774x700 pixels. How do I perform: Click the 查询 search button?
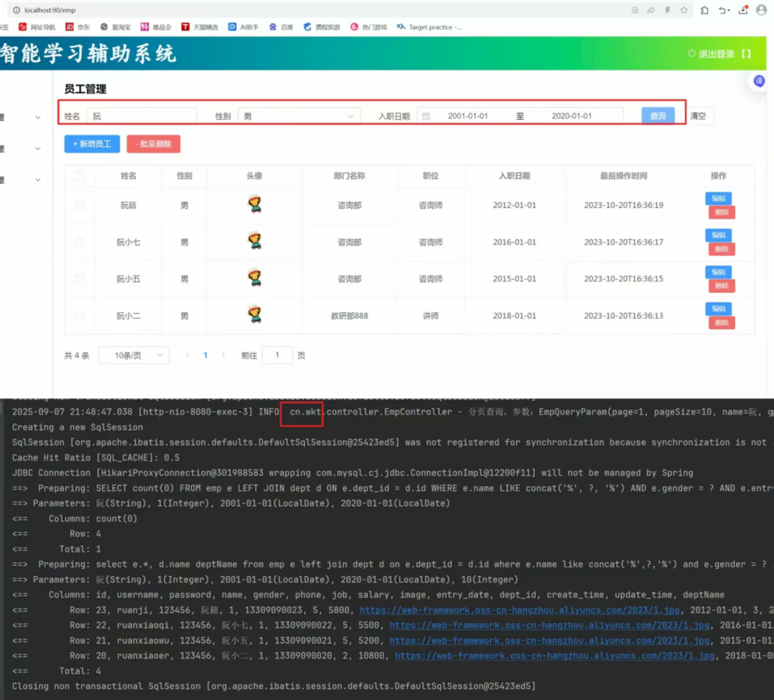[657, 116]
